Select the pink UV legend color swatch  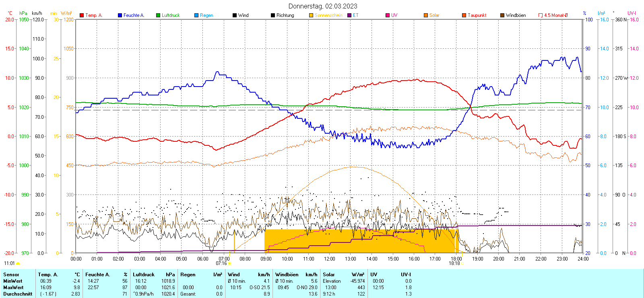[388, 15]
